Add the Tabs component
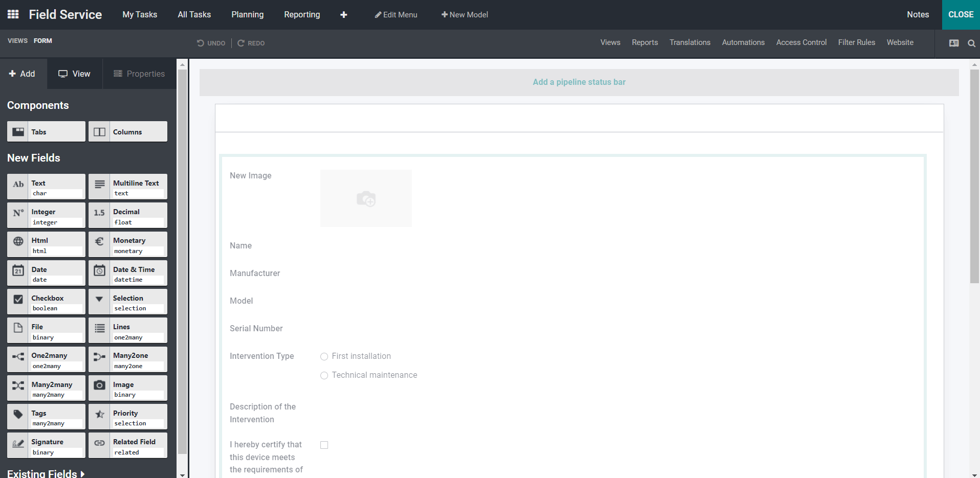Viewport: 980px width, 478px height. 46,131
